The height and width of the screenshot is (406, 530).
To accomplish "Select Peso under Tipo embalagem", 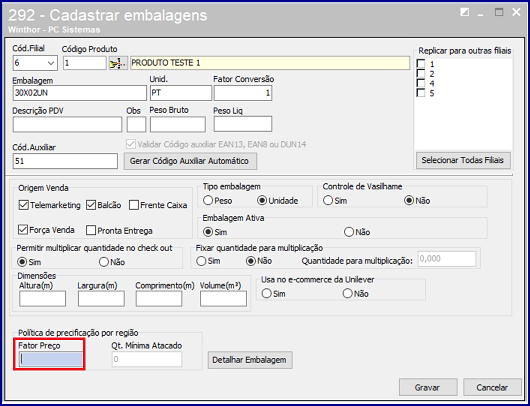I will pos(208,200).
